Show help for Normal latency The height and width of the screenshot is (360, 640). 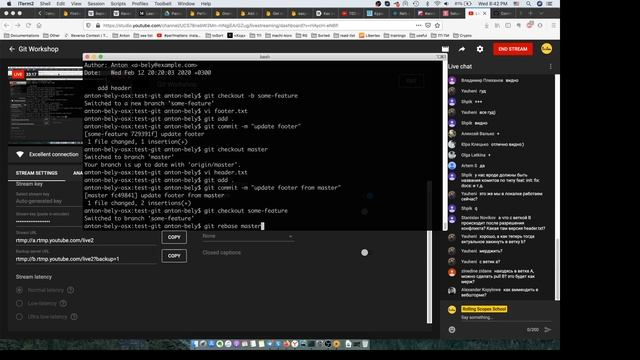coord(71,290)
